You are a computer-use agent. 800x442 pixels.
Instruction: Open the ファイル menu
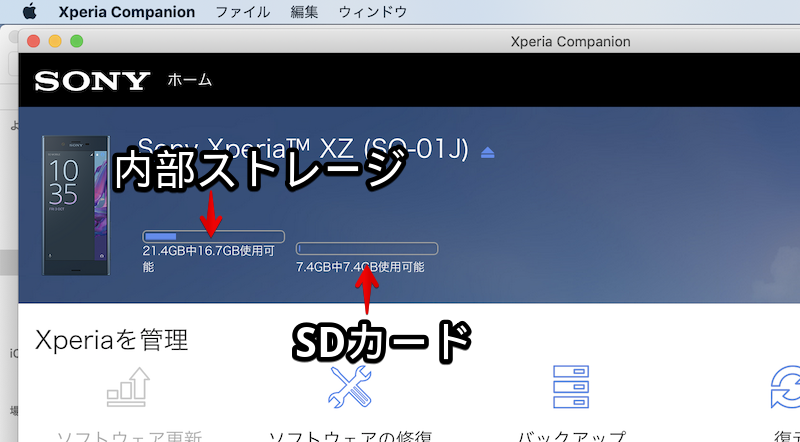click(x=243, y=12)
